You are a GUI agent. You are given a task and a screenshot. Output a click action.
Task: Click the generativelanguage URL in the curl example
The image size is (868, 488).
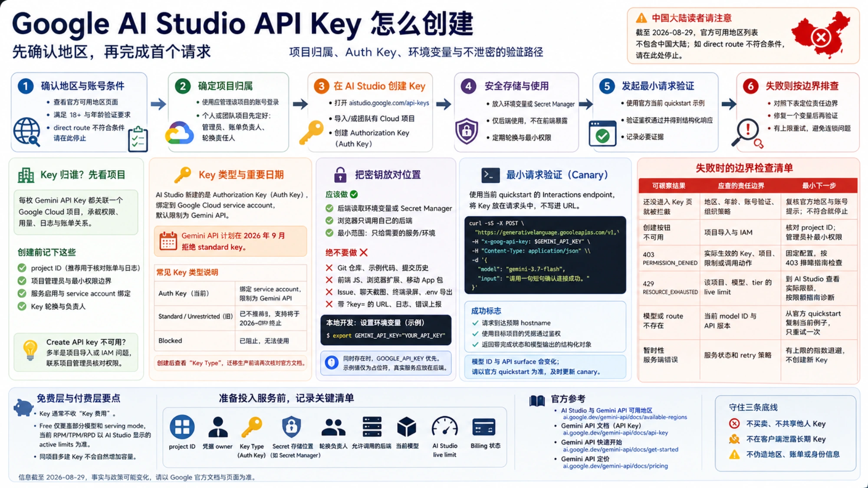(x=547, y=232)
